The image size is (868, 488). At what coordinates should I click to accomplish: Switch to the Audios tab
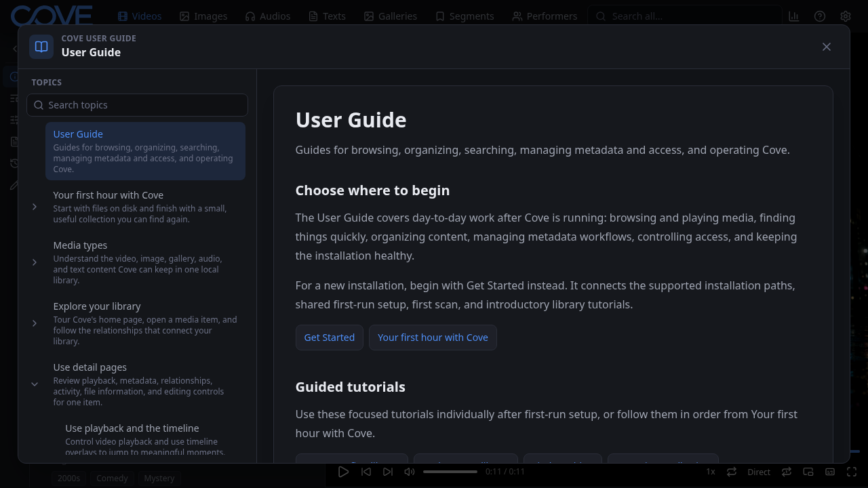coord(268,16)
